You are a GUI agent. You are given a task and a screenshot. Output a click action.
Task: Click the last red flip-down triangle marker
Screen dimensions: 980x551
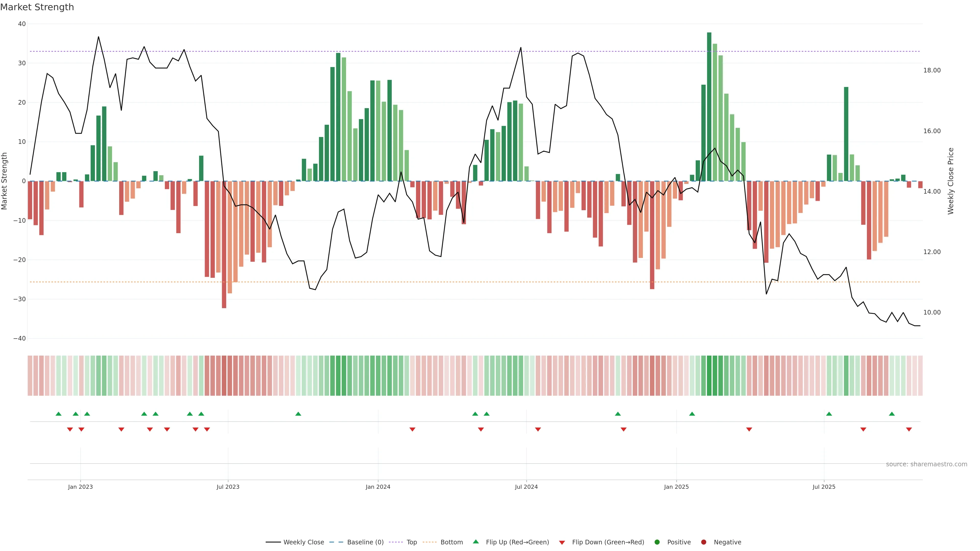click(909, 429)
